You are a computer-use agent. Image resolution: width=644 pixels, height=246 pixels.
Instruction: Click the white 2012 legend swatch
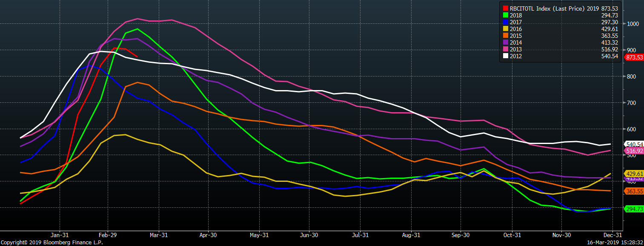pyautogui.click(x=505, y=56)
